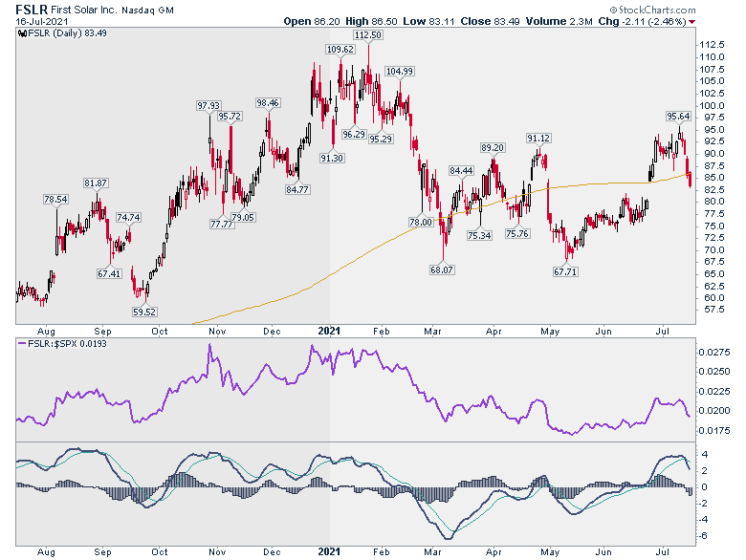Click the First Solar Inc. company name
Image resolution: width=746 pixels, height=560 pixels.
pos(84,10)
